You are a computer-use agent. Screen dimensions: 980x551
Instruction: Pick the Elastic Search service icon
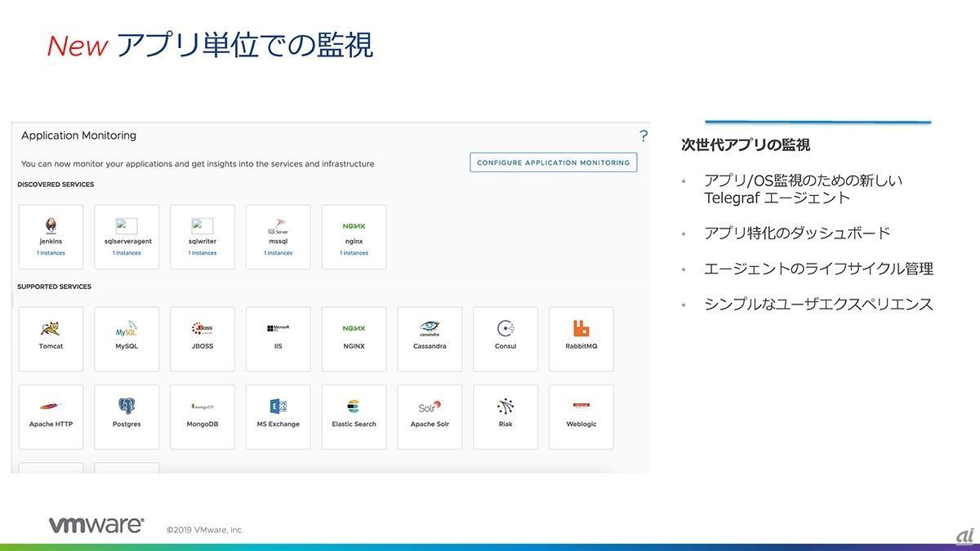(x=354, y=407)
